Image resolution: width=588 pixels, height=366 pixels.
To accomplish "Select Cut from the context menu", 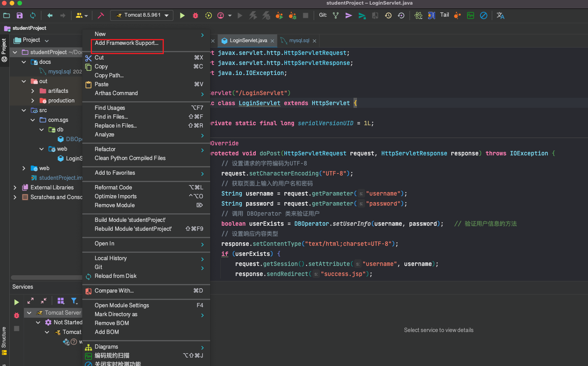I will [146, 58].
